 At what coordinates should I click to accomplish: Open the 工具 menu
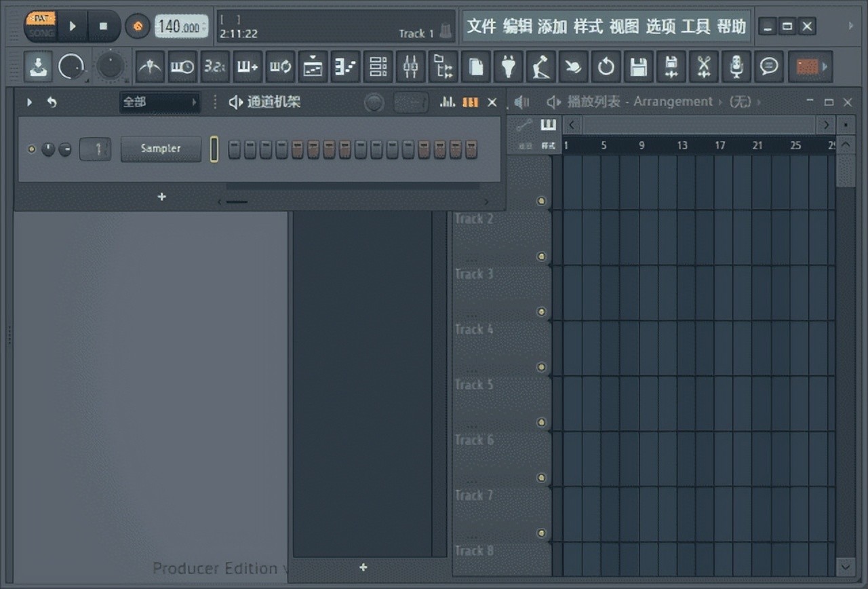point(695,26)
